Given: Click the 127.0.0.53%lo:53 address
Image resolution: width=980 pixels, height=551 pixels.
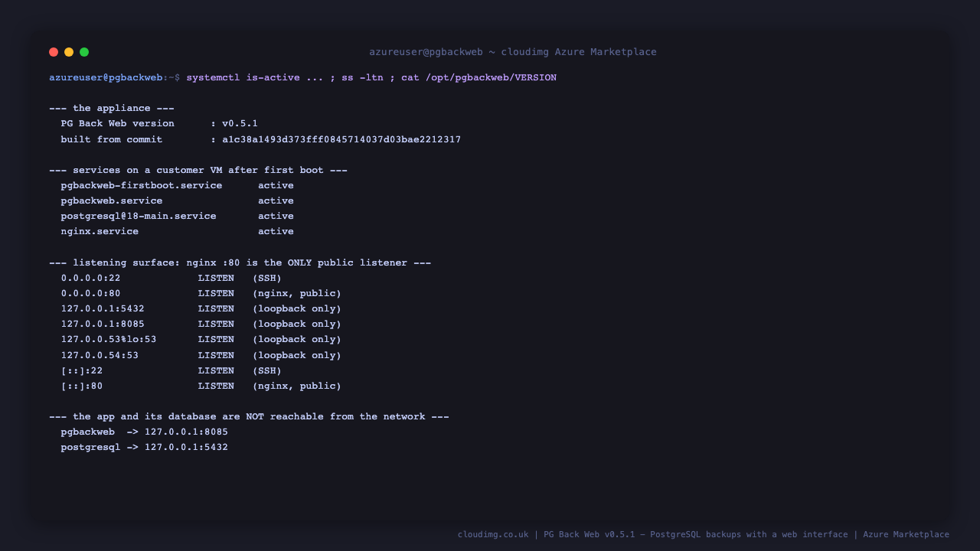Looking at the screenshot, I should pos(109,339).
